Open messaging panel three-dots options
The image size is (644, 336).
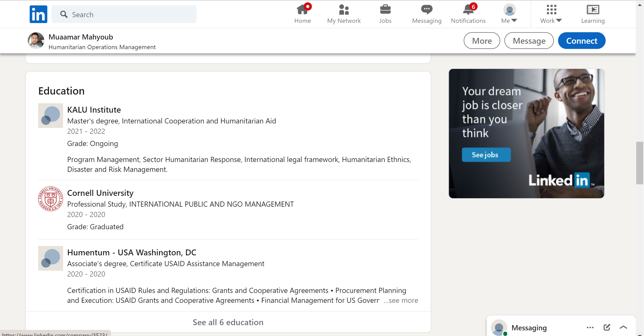point(590,327)
